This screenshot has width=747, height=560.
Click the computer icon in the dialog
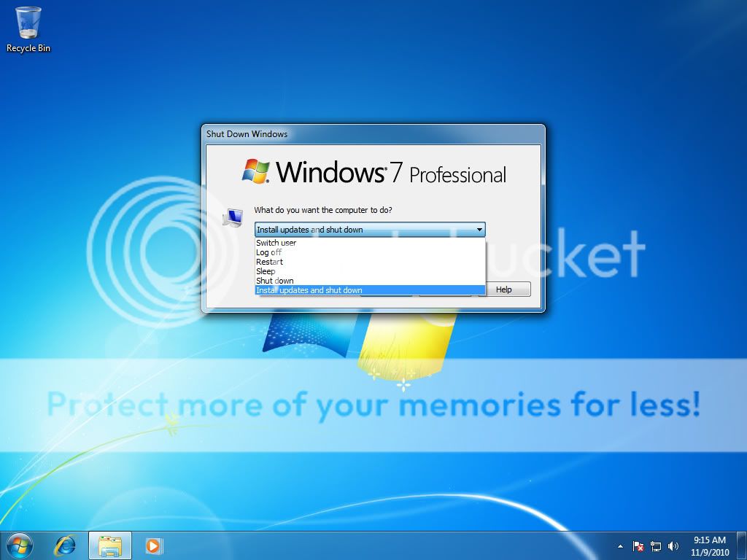pyautogui.click(x=233, y=217)
